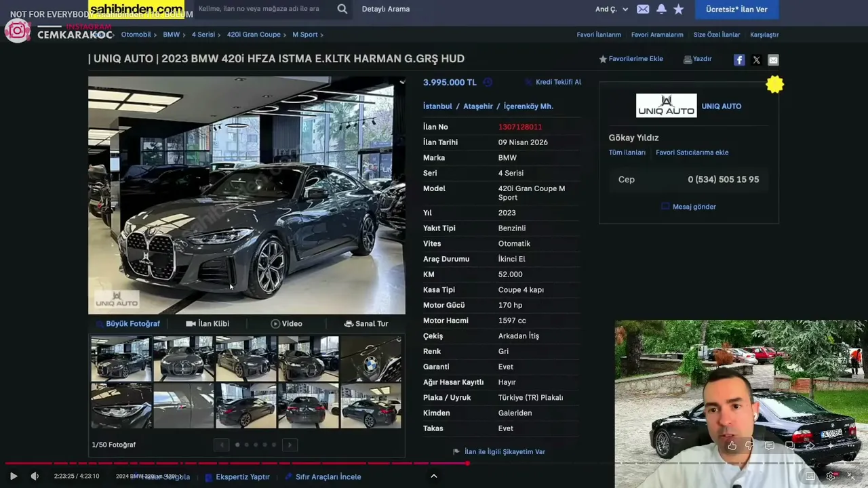Go to the Otomobil breadcrumb

click(136, 35)
